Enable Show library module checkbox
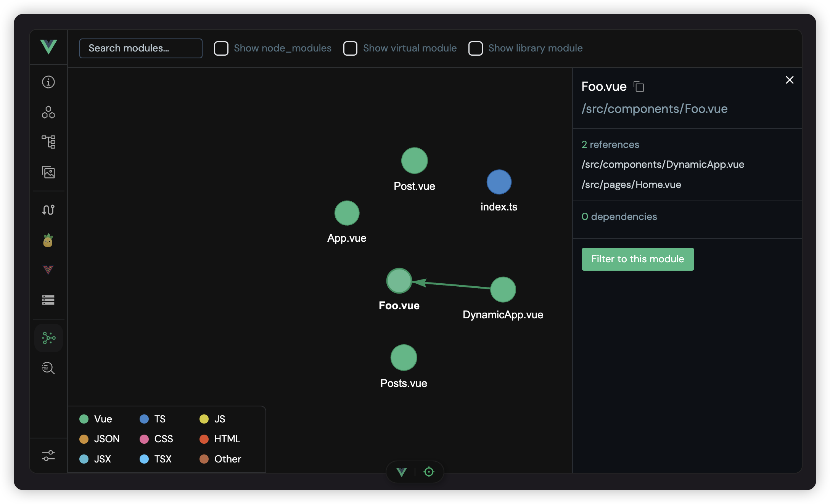 click(476, 48)
